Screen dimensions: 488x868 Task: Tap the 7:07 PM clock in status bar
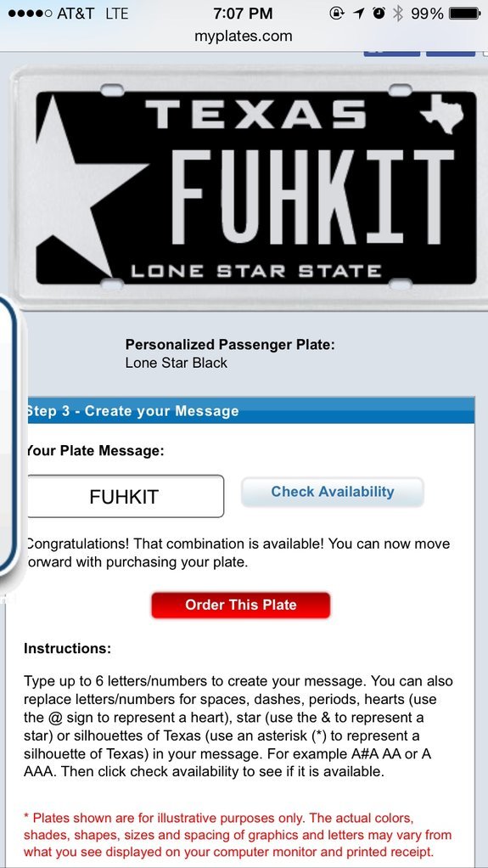coord(243,14)
